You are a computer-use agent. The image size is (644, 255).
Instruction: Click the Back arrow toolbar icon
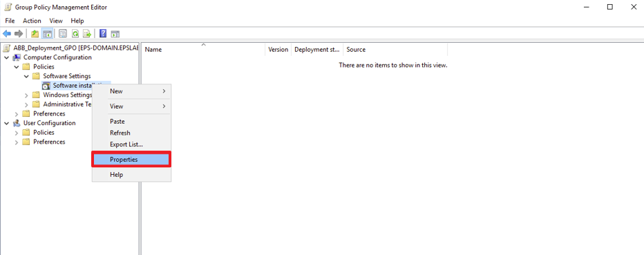pyautogui.click(x=7, y=34)
